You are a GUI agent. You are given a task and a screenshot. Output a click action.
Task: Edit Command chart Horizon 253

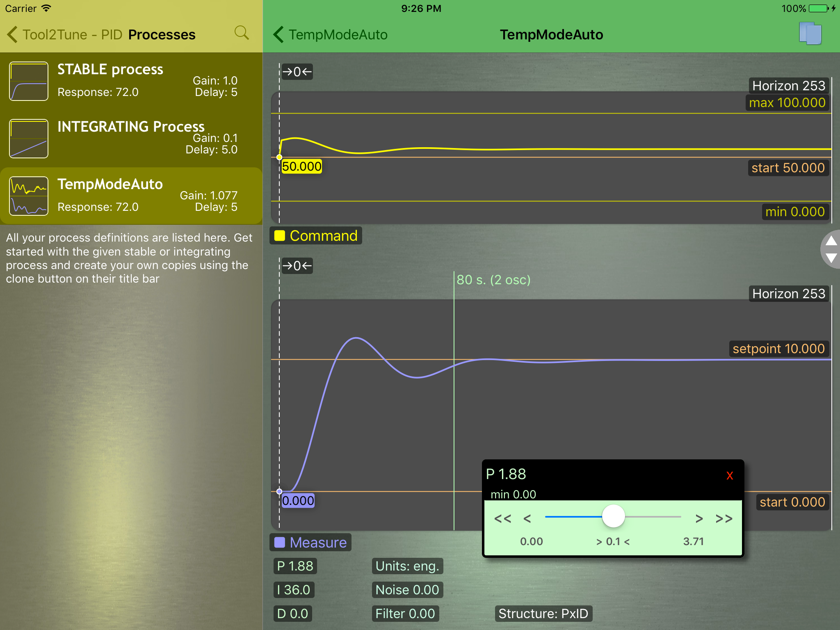[x=789, y=86]
